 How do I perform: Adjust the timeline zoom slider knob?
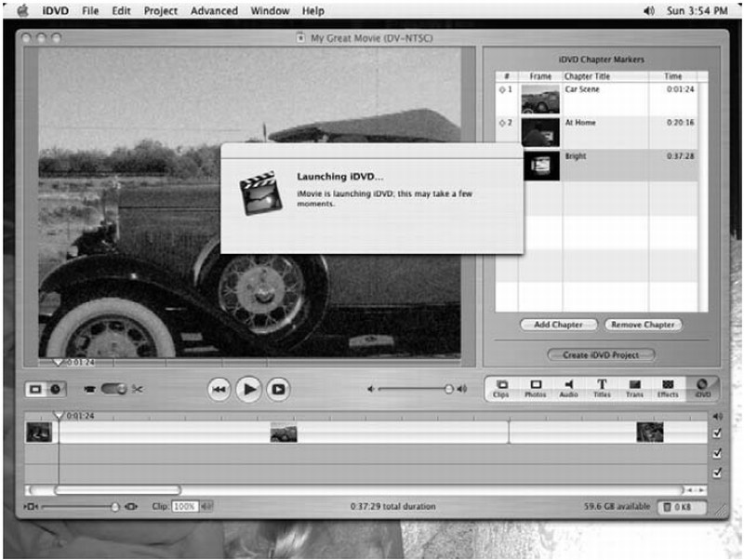114,507
